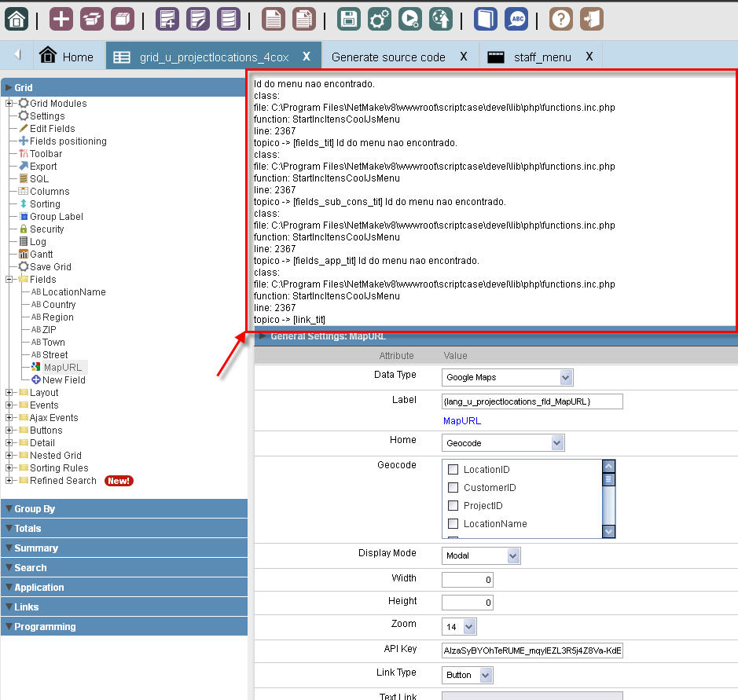The height and width of the screenshot is (700, 738).
Task: Click the API Key input field
Action: point(532,651)
